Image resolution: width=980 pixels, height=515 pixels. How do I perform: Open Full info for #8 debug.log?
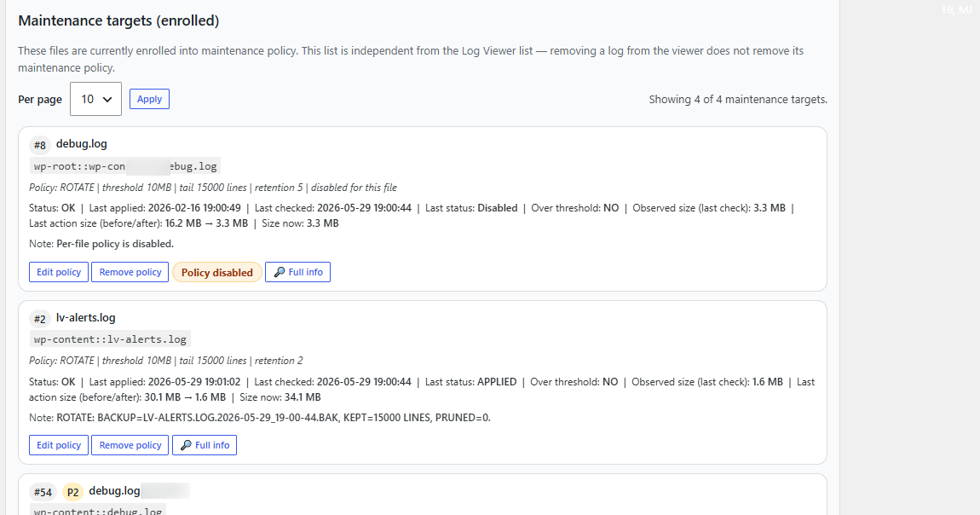(x=297, y=272)
